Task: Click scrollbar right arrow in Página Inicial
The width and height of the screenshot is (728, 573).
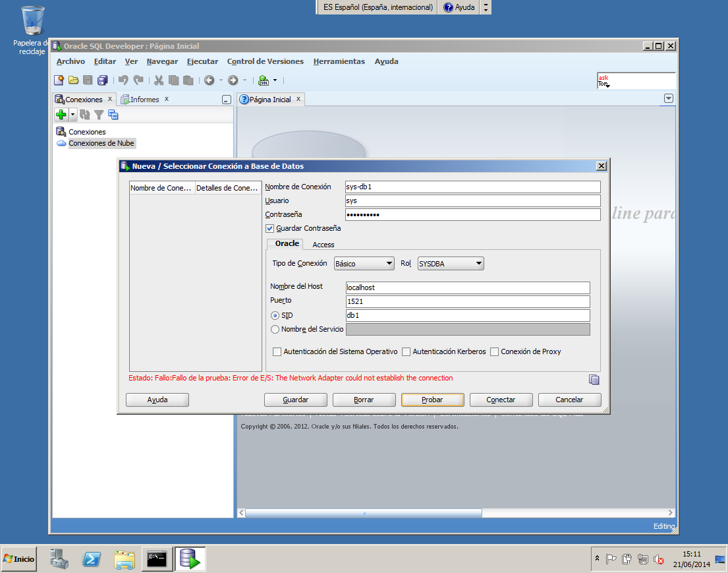Action: 670,513
